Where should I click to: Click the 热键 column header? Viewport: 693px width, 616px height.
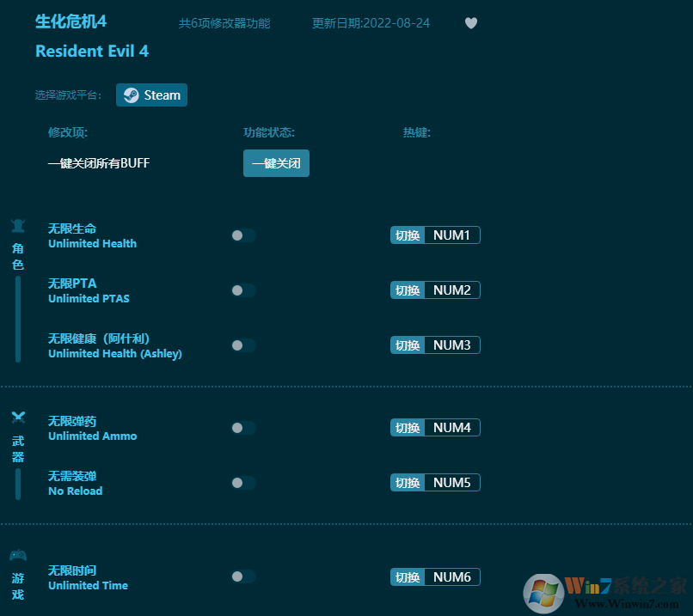tap(417, 132)
